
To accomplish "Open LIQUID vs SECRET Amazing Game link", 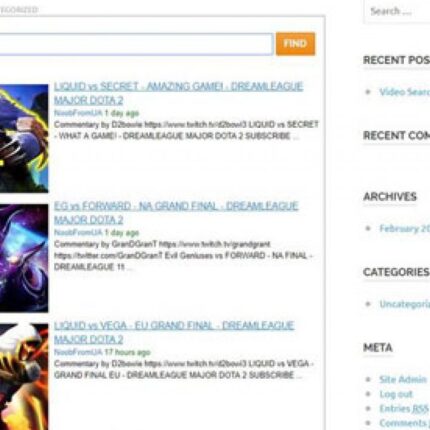I will 178,93.
